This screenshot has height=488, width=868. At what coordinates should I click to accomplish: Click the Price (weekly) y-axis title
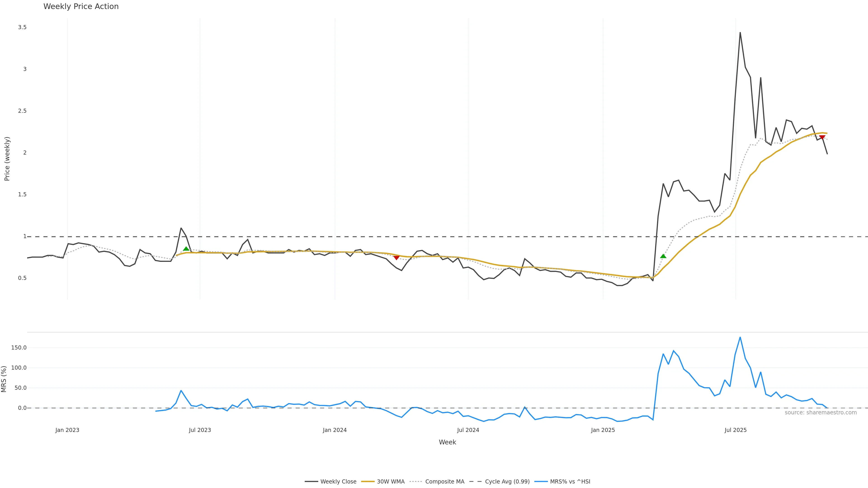click(x=7, y=159)
